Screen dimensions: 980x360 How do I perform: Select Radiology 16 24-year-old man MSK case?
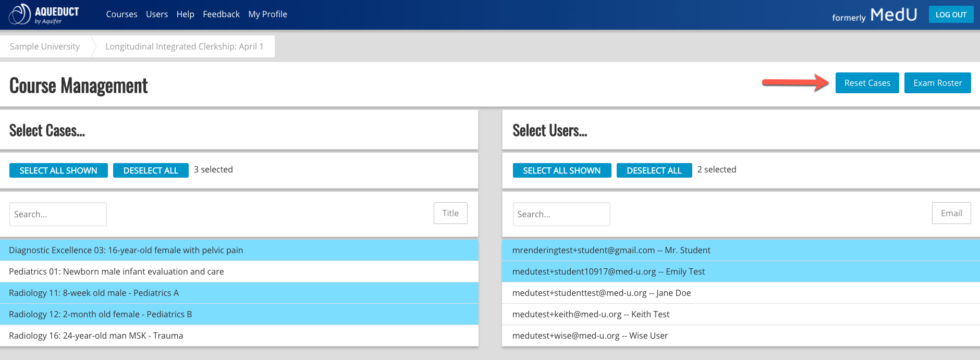pyautogui.click(x=239, y=336)
